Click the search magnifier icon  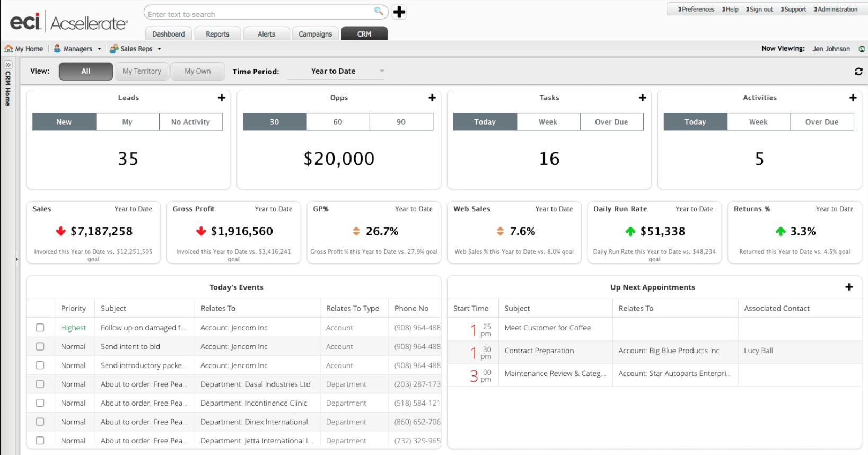[379, 11]
